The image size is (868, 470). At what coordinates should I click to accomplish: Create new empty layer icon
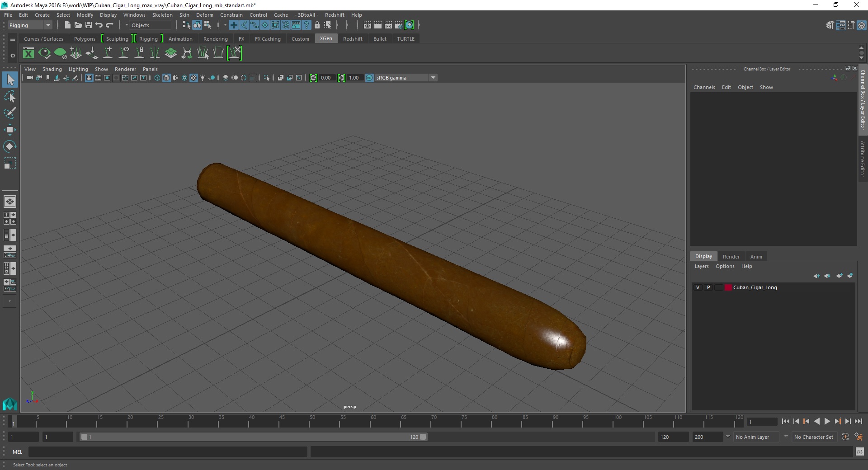click(840, 276)
